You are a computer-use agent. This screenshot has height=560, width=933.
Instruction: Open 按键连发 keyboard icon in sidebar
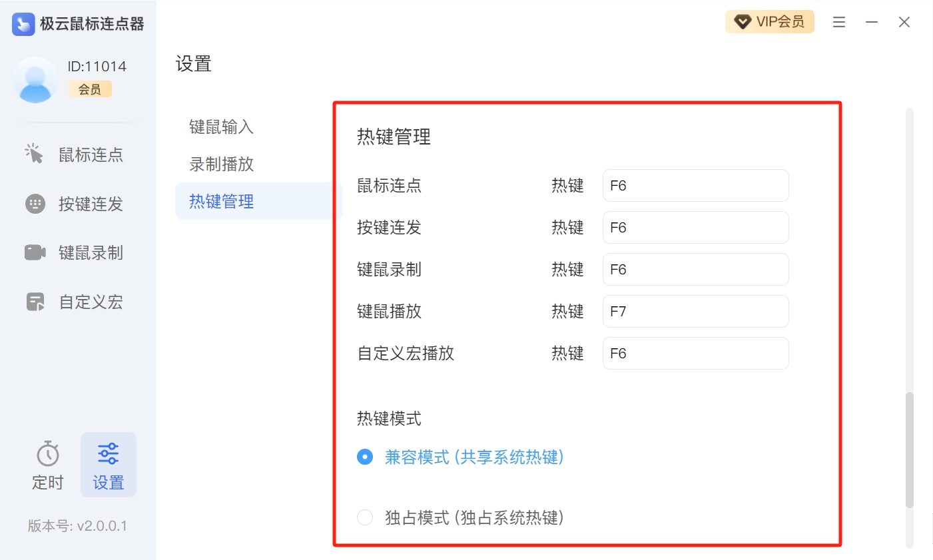click(35, 204)
